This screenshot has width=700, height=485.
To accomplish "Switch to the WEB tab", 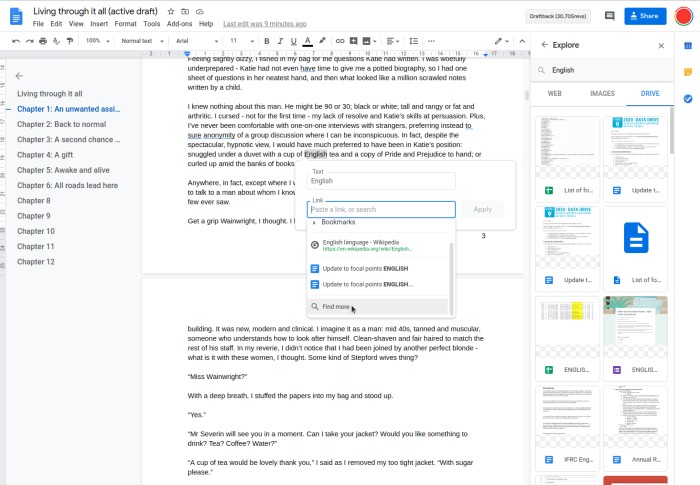I will tap(554, 93).
